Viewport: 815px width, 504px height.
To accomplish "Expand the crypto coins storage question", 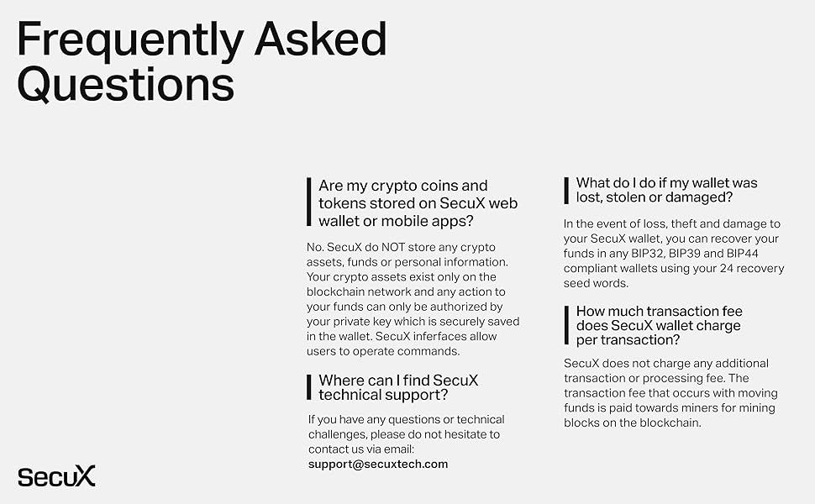I will click(418, 203).
